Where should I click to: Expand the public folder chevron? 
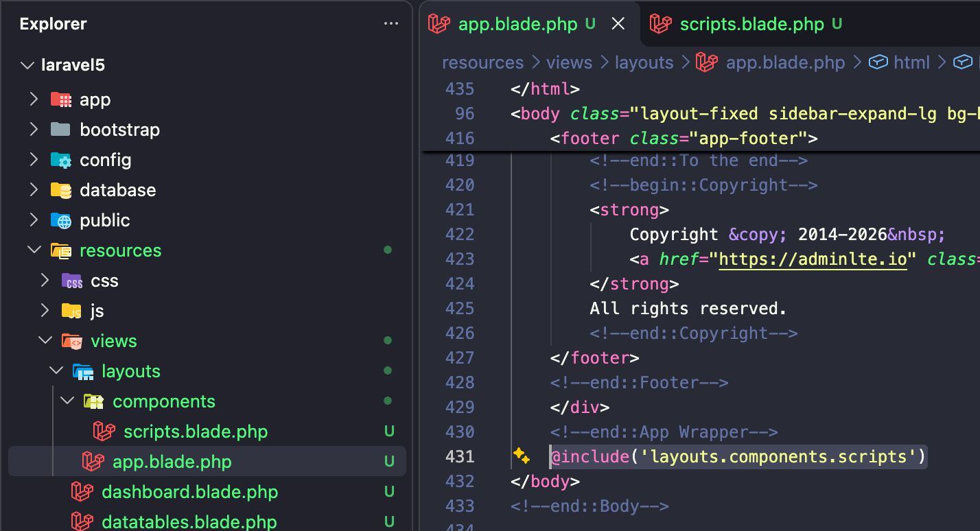pos(34,220)
